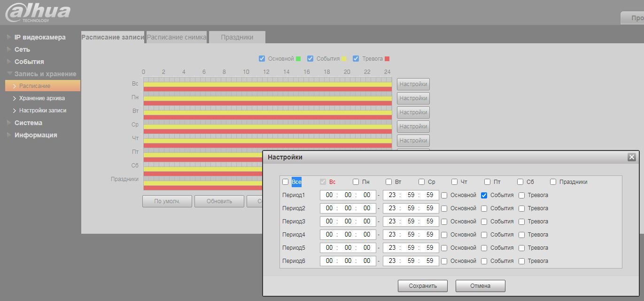This screenshot has height=301, width=644.
Task: Click Период1 start hour field
Action: tap(329, 195)
